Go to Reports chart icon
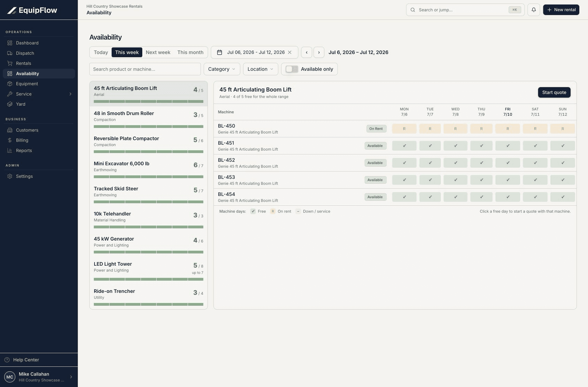 click(x=10, y=151)
